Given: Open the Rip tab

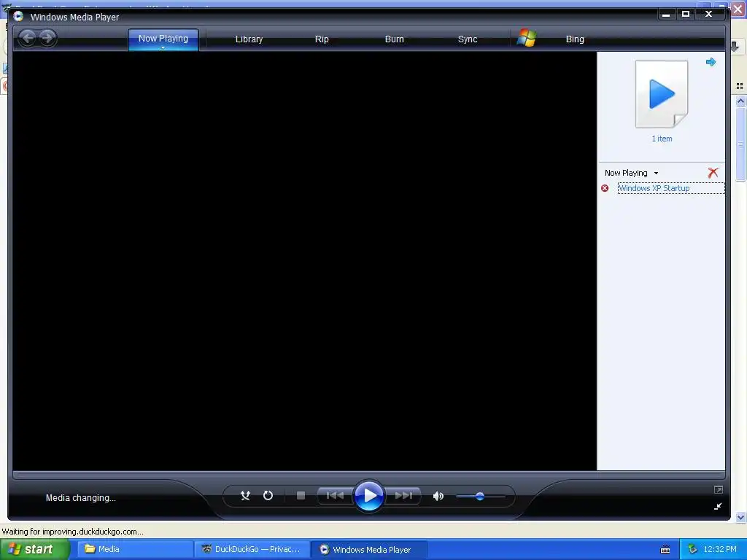Looking at the screenshot, I should click(322, 39).
